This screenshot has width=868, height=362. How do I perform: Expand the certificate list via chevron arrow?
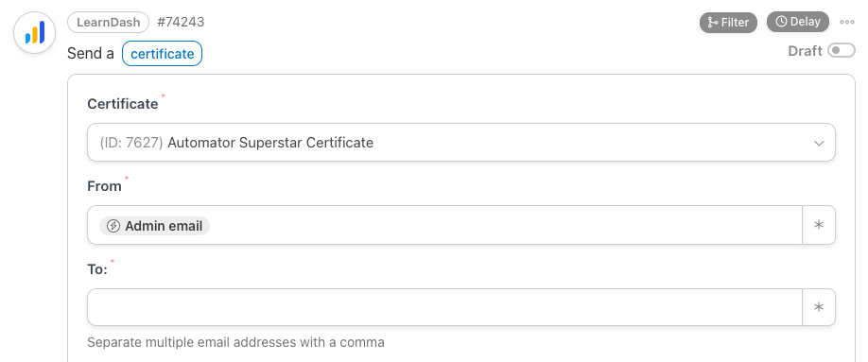819,144
